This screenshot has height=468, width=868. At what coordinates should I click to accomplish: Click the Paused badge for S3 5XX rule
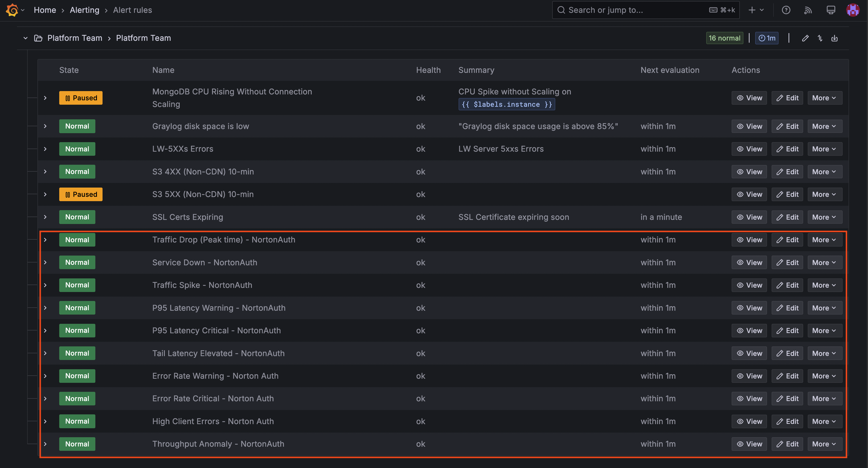tap(81, 194)
